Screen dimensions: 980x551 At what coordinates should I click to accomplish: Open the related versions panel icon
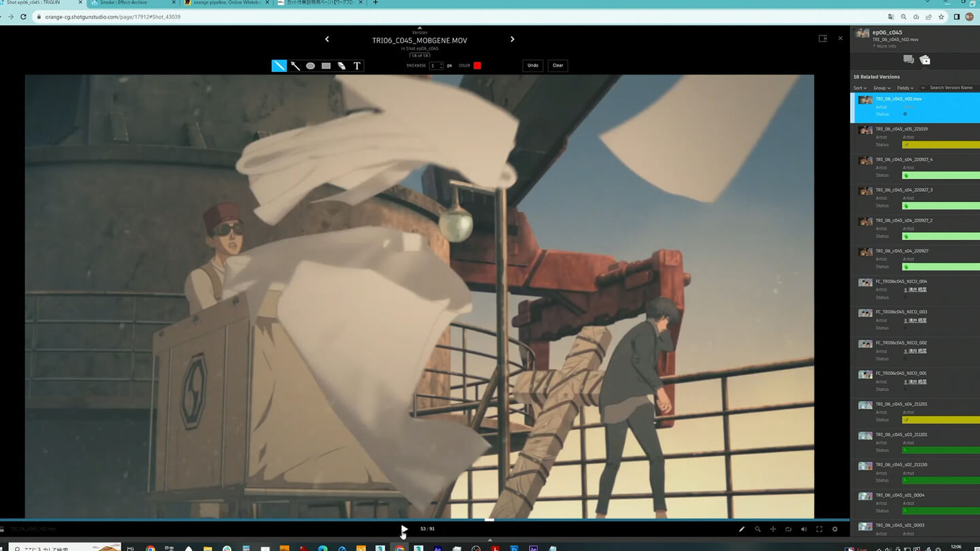tap(925, 60)
